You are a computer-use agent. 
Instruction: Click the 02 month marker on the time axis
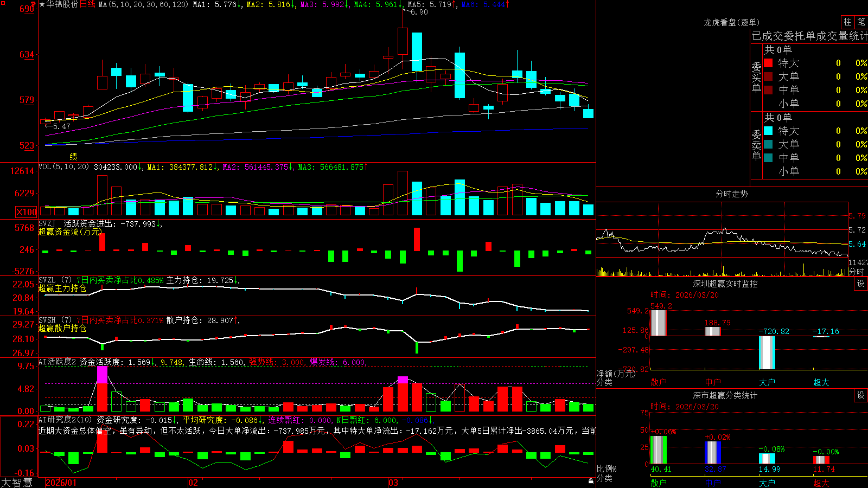[x=193, y=483]
